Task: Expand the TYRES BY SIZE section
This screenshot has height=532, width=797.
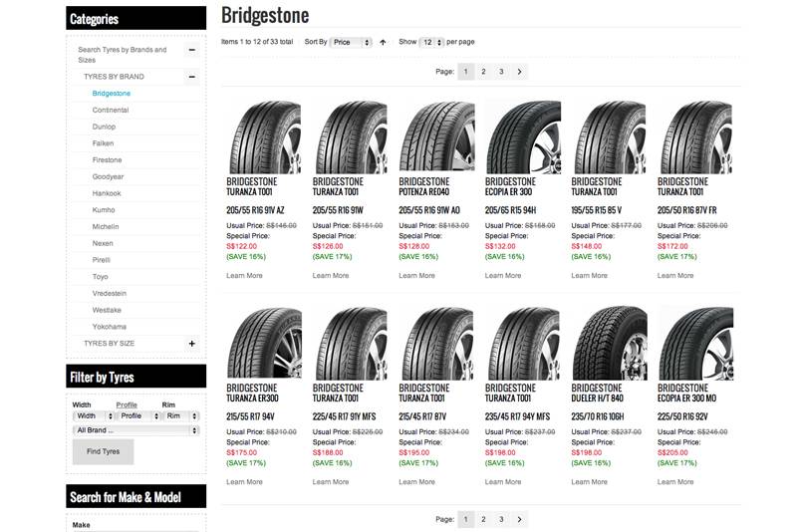Action: click(x=192, y=344)
